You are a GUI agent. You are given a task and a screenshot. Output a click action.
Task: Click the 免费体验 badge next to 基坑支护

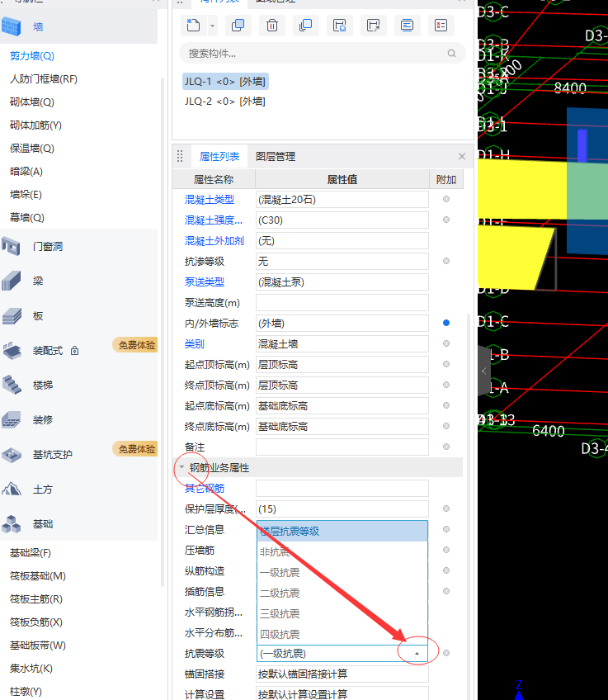click(135, 449)
